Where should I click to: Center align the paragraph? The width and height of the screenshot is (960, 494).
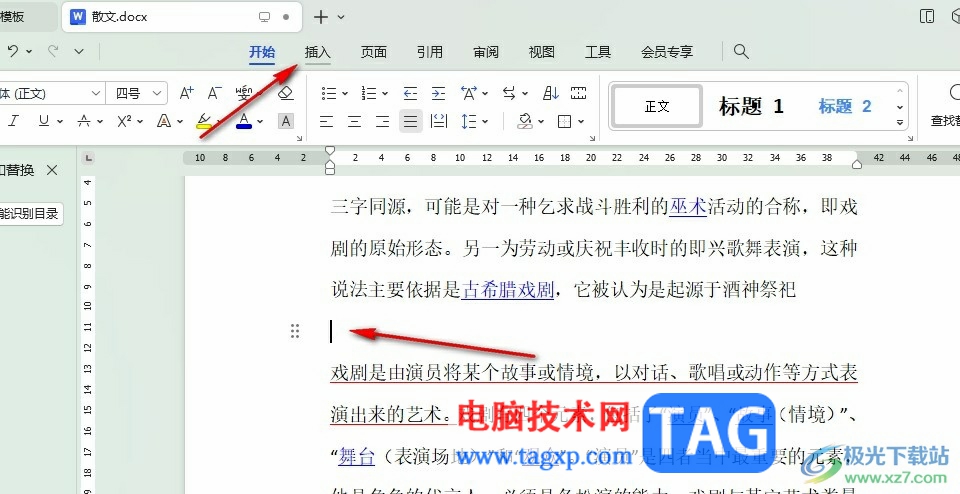coord(354,121)
